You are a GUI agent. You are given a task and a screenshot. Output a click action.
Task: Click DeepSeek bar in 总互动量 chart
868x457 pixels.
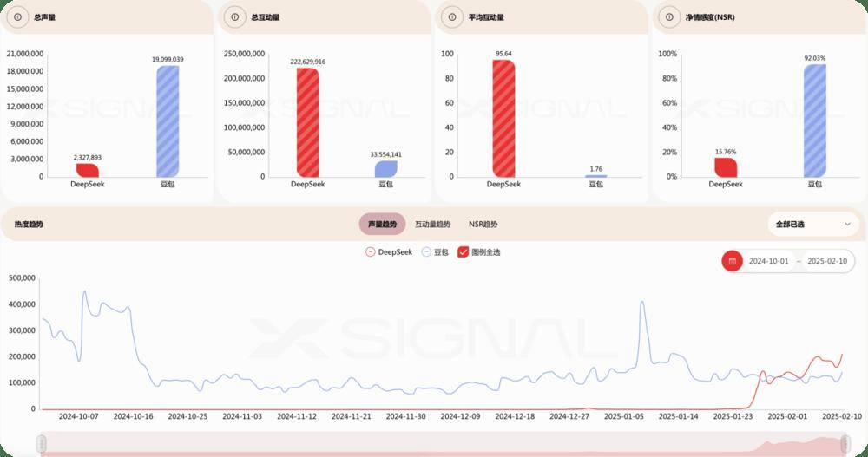(308, 123)
